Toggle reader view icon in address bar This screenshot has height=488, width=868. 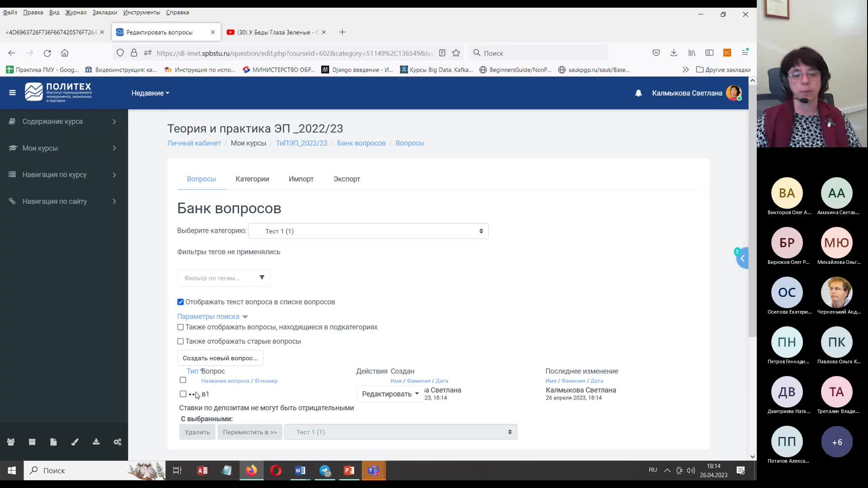[x=442, y=53]
